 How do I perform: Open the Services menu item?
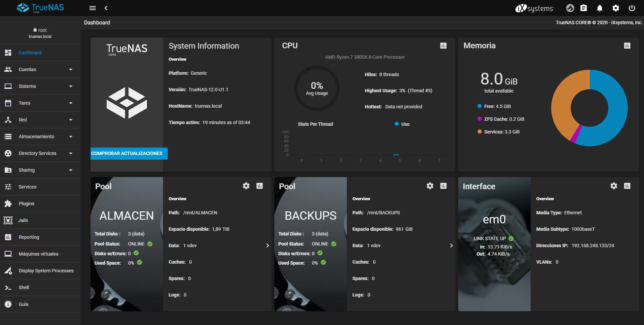(x=28, y=187)
